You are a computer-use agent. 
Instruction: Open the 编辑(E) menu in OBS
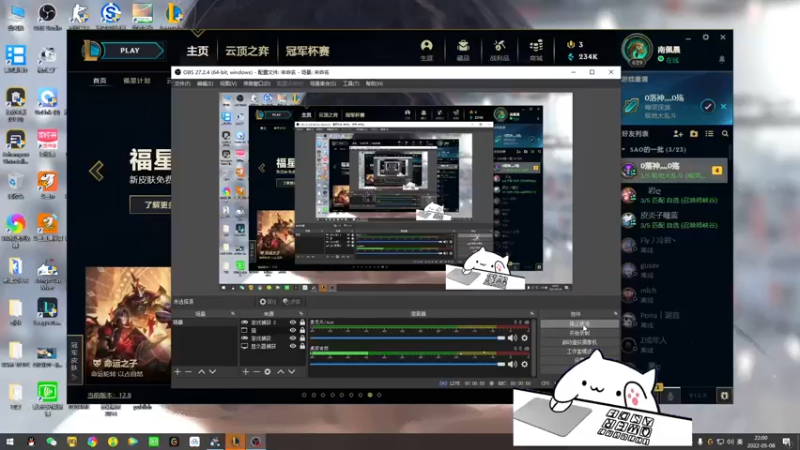(x=205, y=83)
